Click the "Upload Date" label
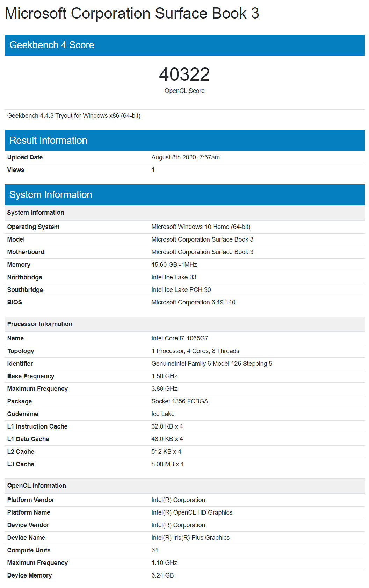Viewport: 369px width, 588px height. click(25, 157)
